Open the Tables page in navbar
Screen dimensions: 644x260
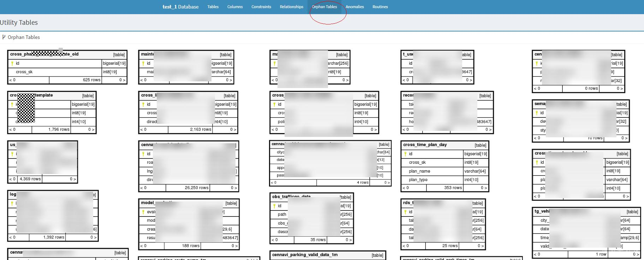coord(213,7)
